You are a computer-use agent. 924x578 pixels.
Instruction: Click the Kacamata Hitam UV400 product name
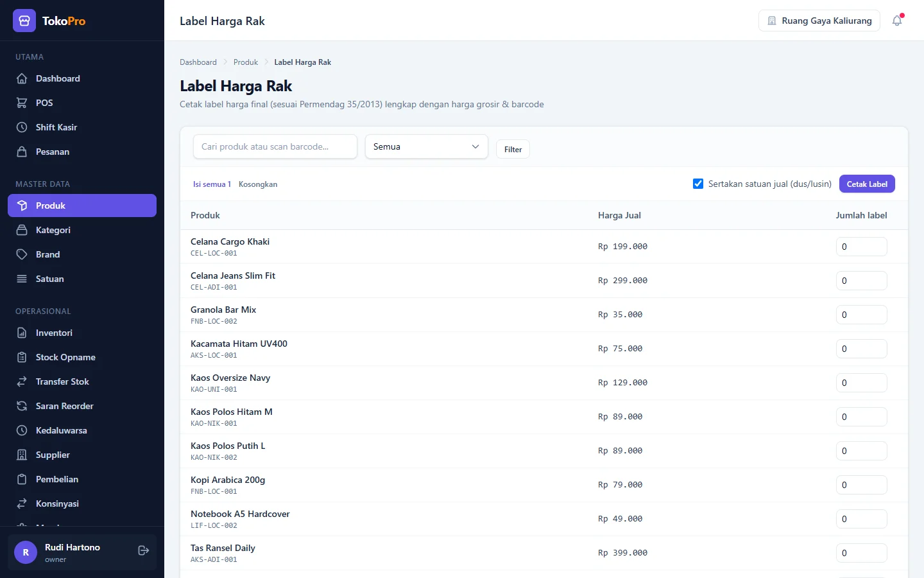pyautogui.click(x=239, y=344)
